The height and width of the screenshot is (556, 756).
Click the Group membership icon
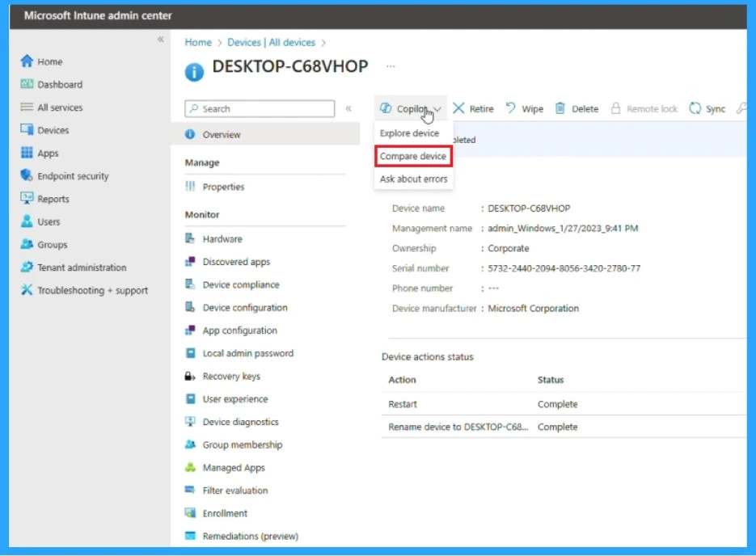[x=191, y=444]
